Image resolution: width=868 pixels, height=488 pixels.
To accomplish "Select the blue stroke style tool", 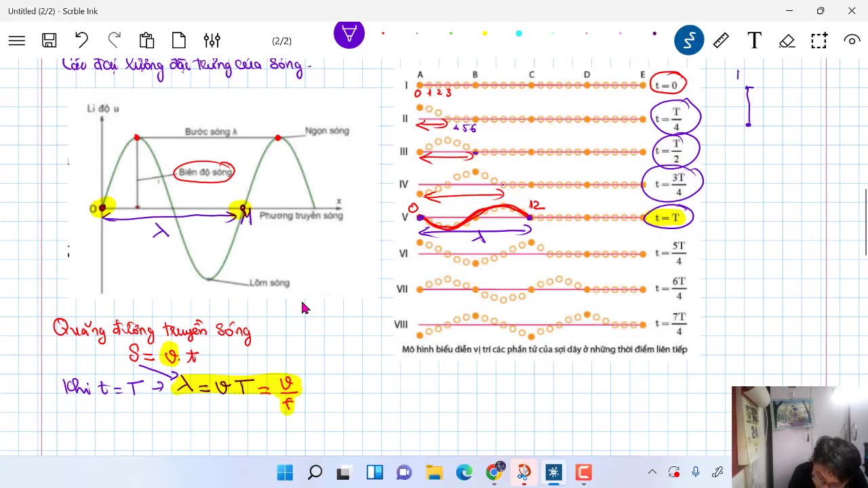I will 689,41.
